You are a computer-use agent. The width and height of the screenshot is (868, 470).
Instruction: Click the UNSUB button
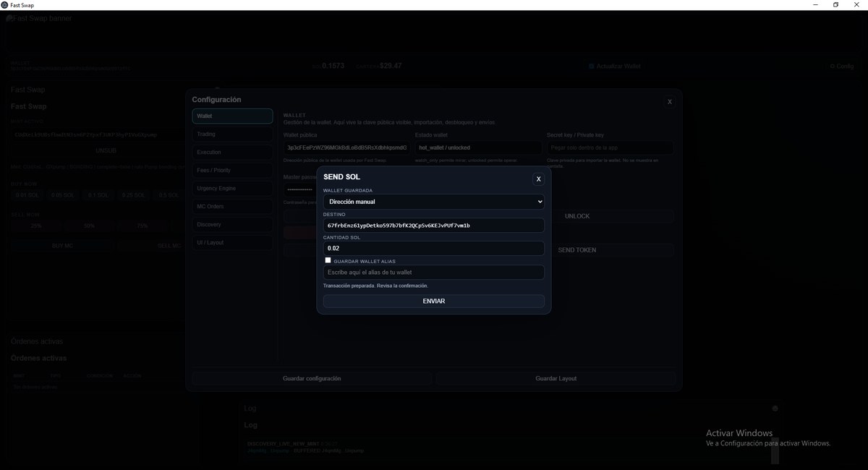106,151
